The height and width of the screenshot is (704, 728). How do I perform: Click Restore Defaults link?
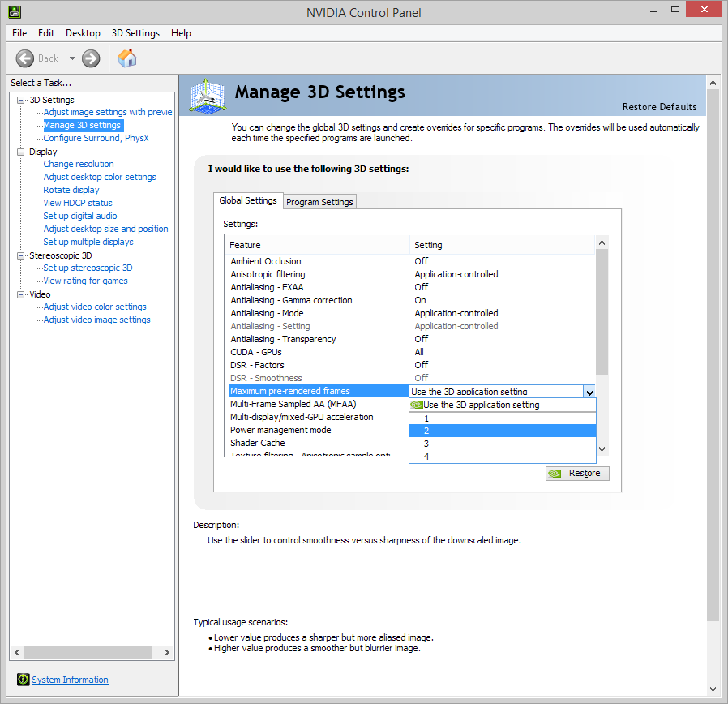click(x=659, y=107)
